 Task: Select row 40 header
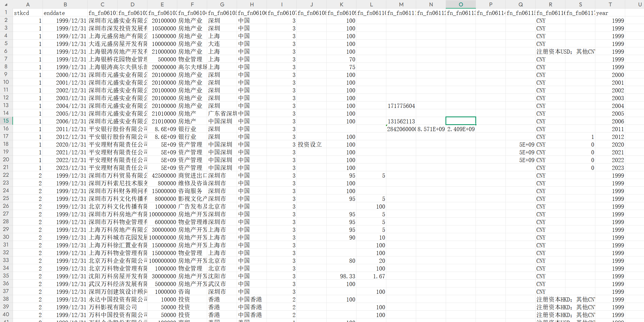tap(6, 315)
